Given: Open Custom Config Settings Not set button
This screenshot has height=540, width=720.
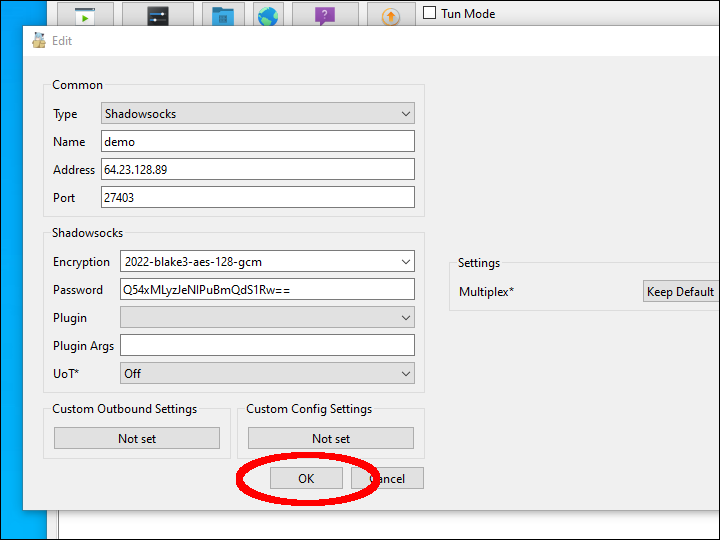Looking at the screenshot, I should pyautogui.click(x=331, y=439).
